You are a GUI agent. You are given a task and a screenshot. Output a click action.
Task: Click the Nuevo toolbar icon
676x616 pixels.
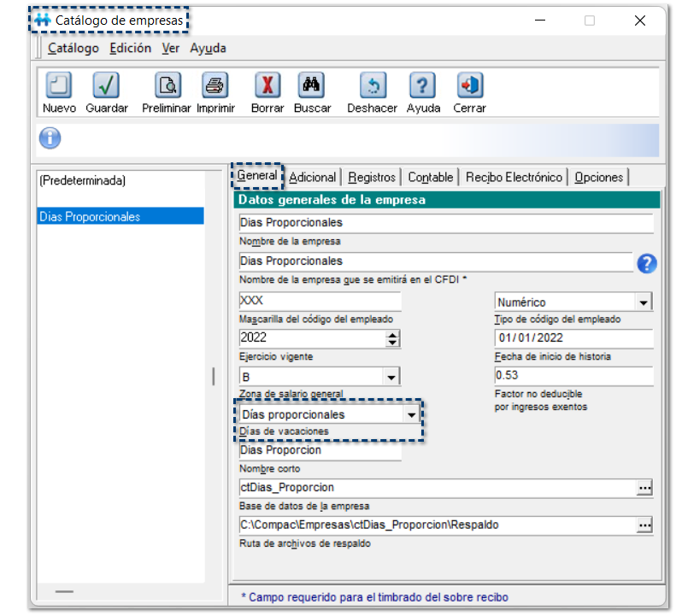pos(58,86)
